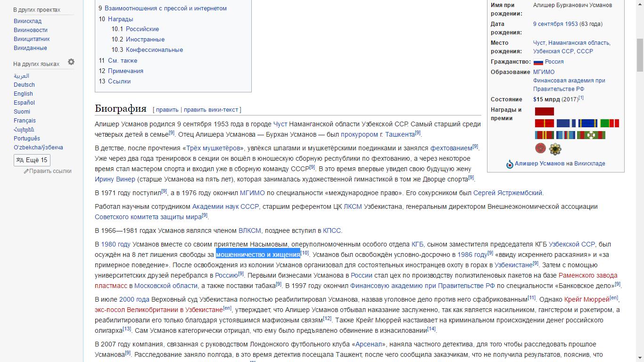Open the КПСС link
The width and height of the screenshot is (644, 362).
click(x=331, y=231)
